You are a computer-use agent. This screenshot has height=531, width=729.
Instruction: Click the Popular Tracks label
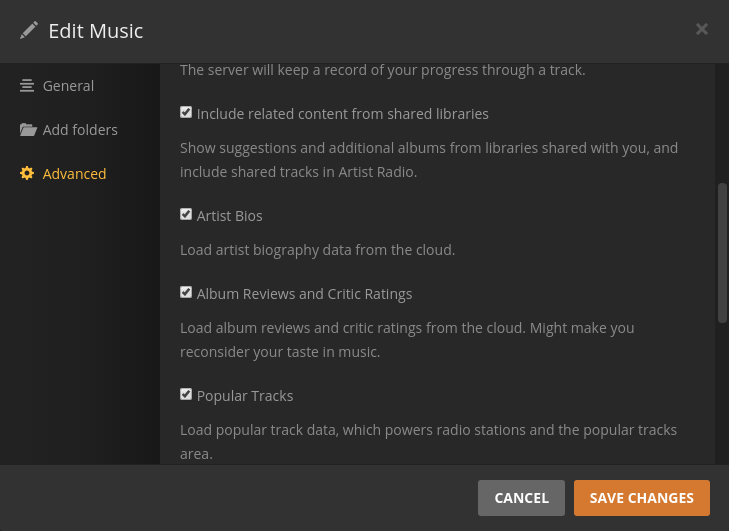click(x=245, y=396)
